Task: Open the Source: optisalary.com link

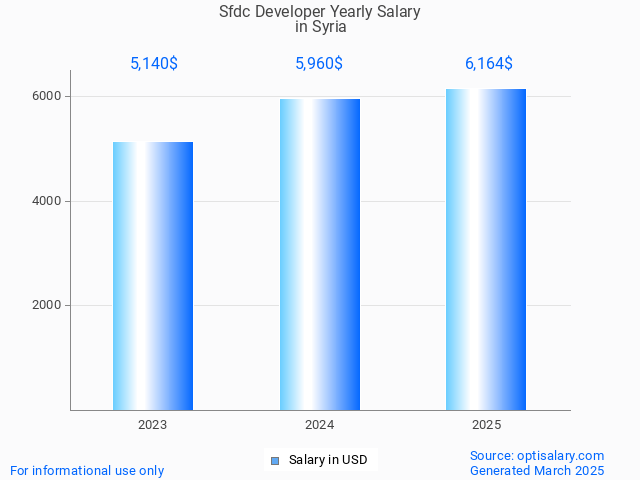Action: pyautogui.click(x=537, y=455)
